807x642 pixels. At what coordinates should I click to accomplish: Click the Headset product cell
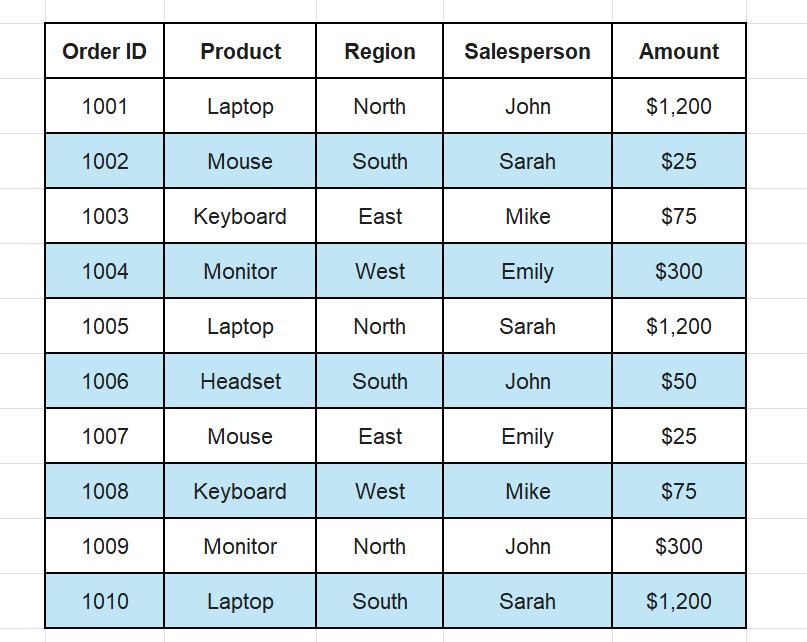[240, 382]
